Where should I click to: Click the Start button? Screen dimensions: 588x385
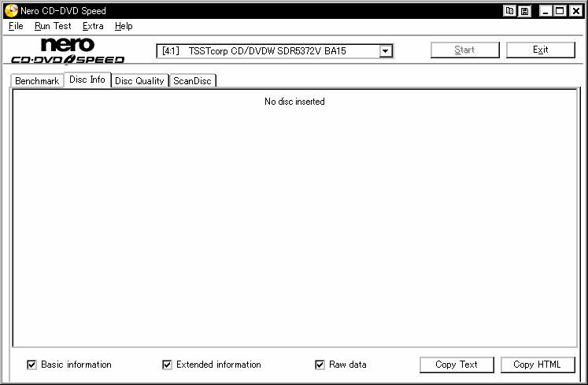click(465, 50)
